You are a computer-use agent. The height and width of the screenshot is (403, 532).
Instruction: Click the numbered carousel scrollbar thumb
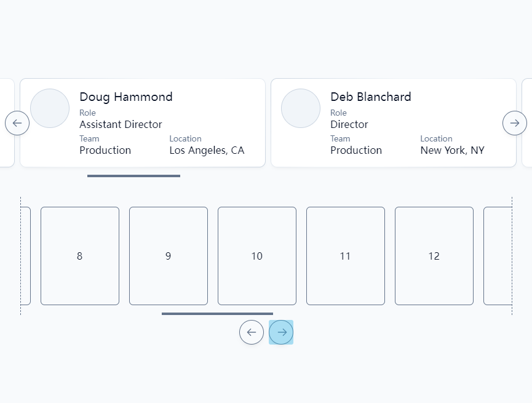(217, 314)
